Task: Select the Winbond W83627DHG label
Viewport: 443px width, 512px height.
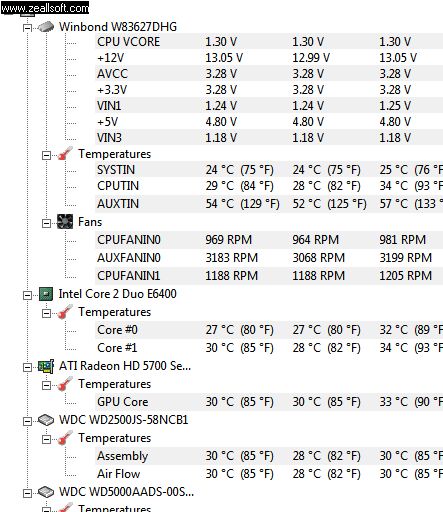Action: (x=118, y=27)
